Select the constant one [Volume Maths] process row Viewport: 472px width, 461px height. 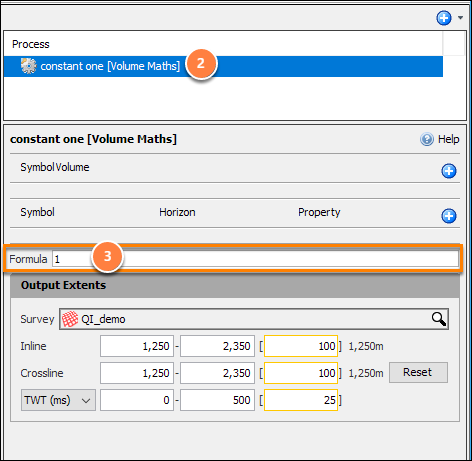coord(223,66)
